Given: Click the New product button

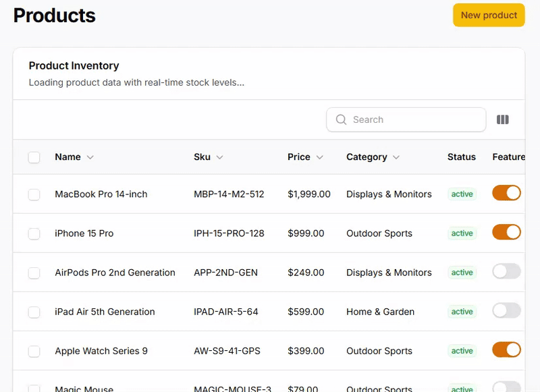Looking at the screenshot, I should [x=489, y=15].
